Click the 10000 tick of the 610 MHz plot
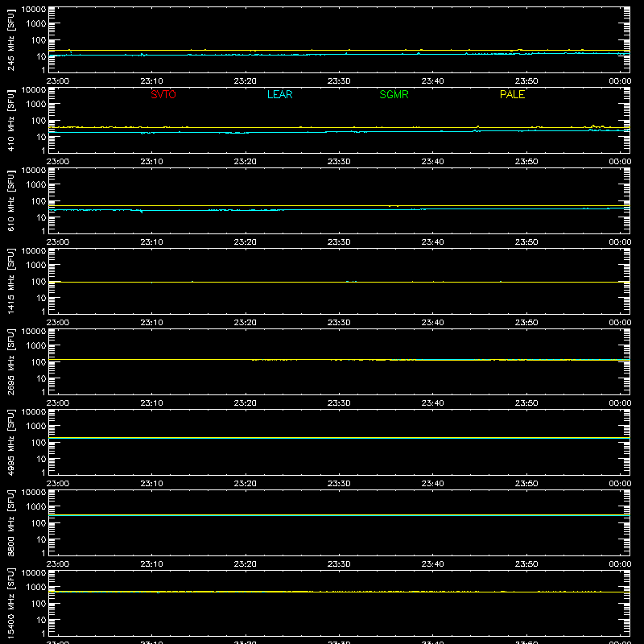This screenshot has width=644, height=644. pos(34,171)
